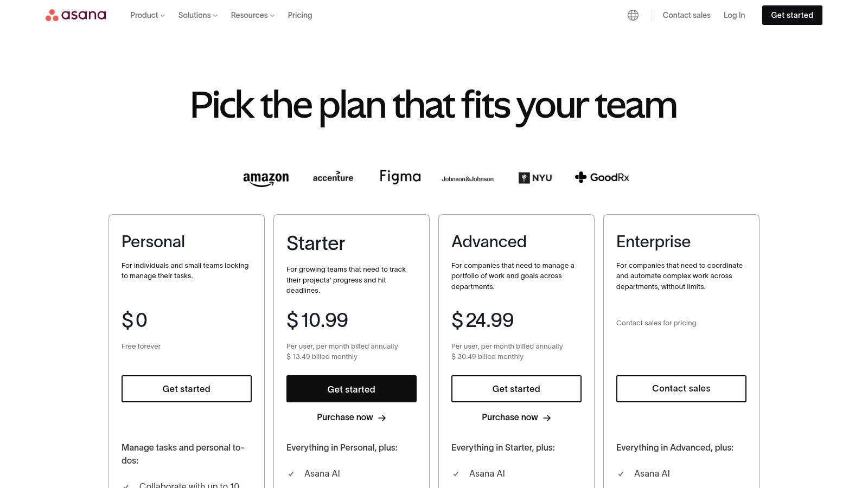Click the checkmark next to Collaborate under Personal
Image resolution: width=868 pixels, height=488 pixels.
126,485
